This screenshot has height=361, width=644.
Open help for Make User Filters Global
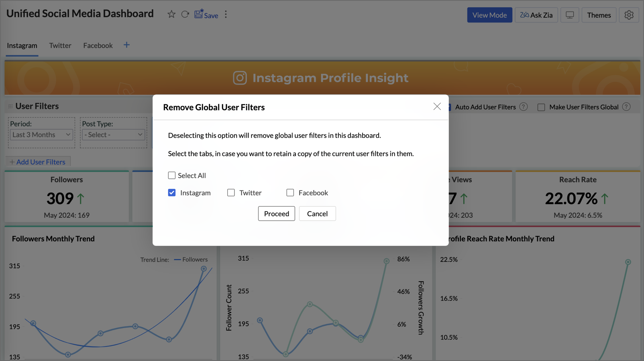626,107
